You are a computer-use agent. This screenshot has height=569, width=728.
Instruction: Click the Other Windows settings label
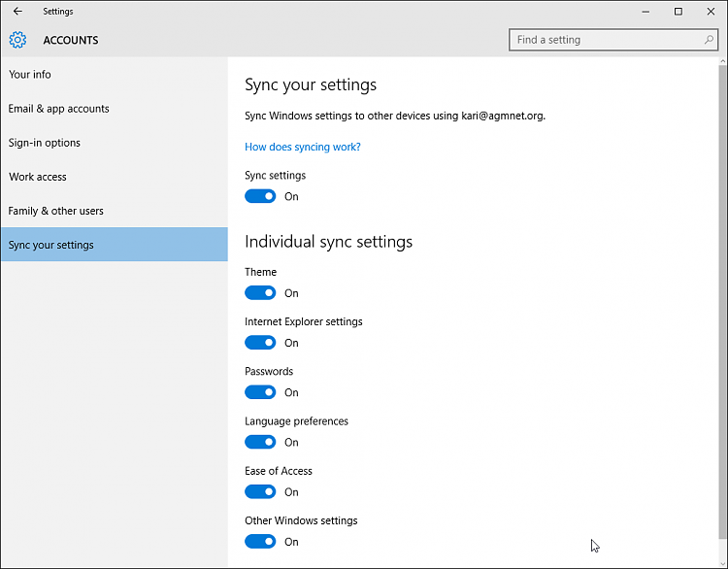(x=301, y=520)
